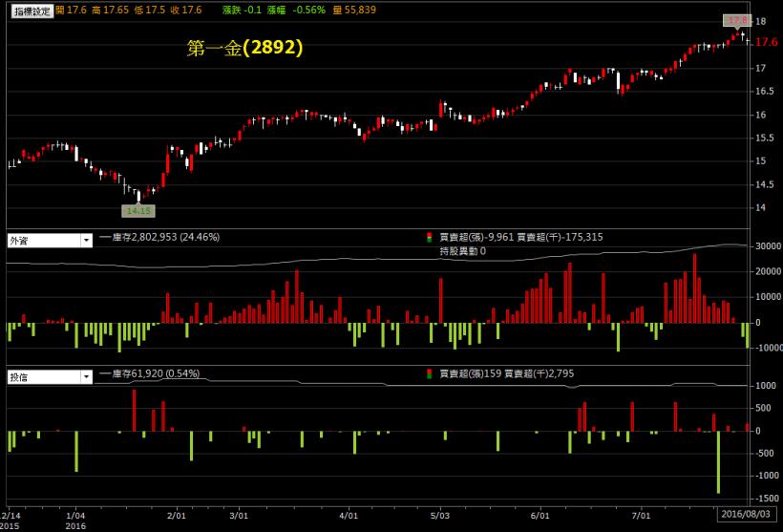Click the 漲跌 -0.1 change value

(242, 10)
